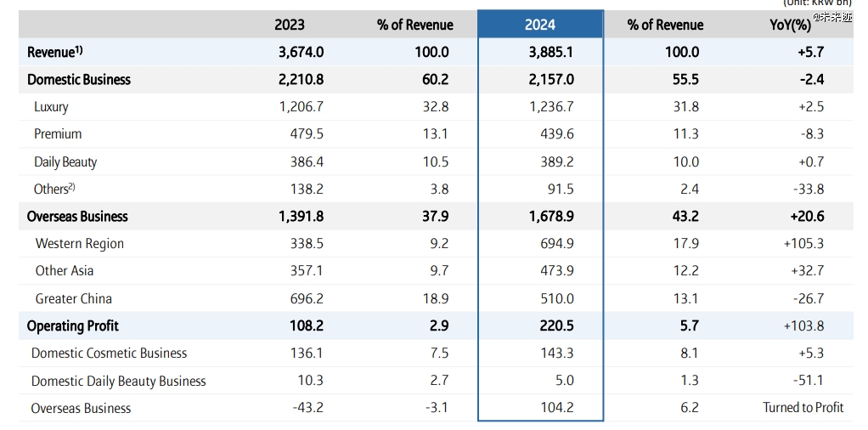The height and width of the screenshot is (430, 868).
Task: Click the Greater China row label
Action: (x=74, y=298)
